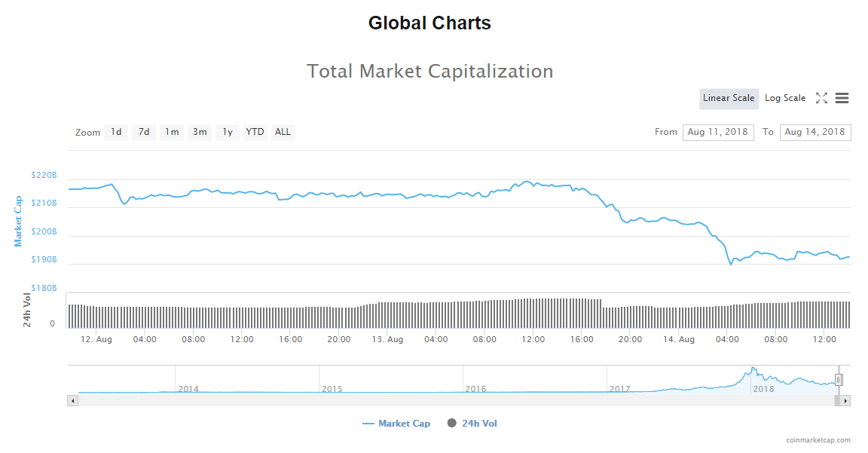Viewport: 868px width, 453px height.
Task: Edit the From date field
Action: [718, 132]
